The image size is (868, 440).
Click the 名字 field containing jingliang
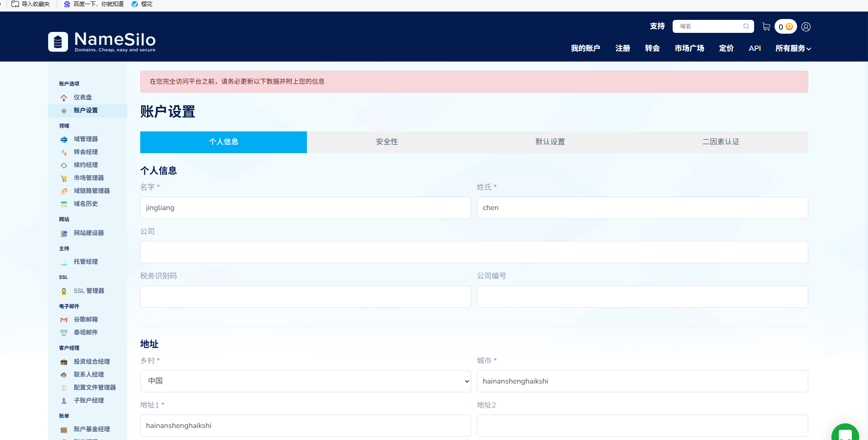tap(306, 208)
